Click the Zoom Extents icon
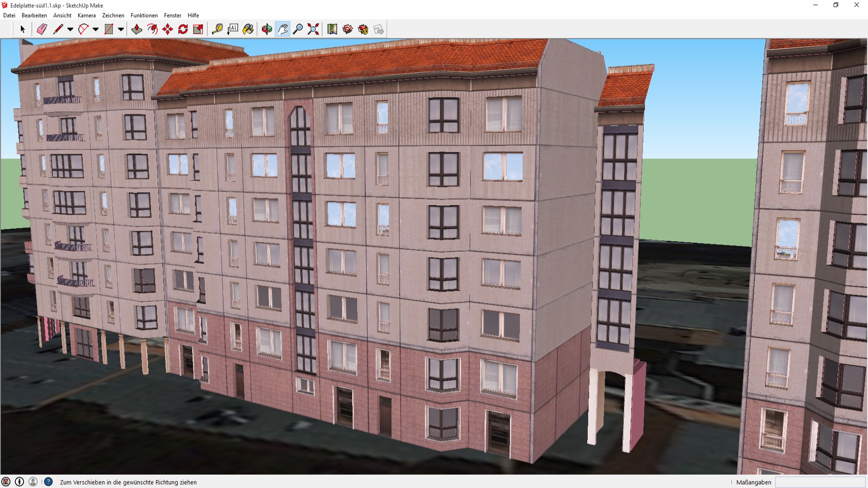 tap(313, 29)
